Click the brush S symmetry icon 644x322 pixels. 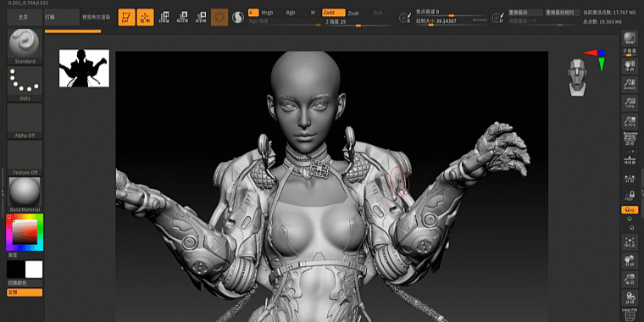[404, 18]
